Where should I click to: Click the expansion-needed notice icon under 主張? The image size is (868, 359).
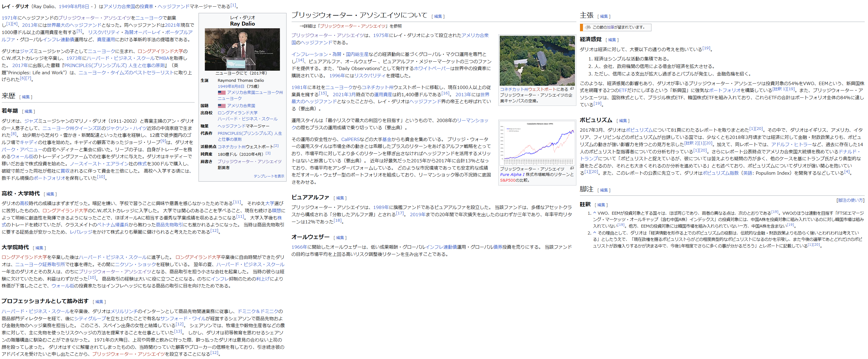[x=588, y=27]
